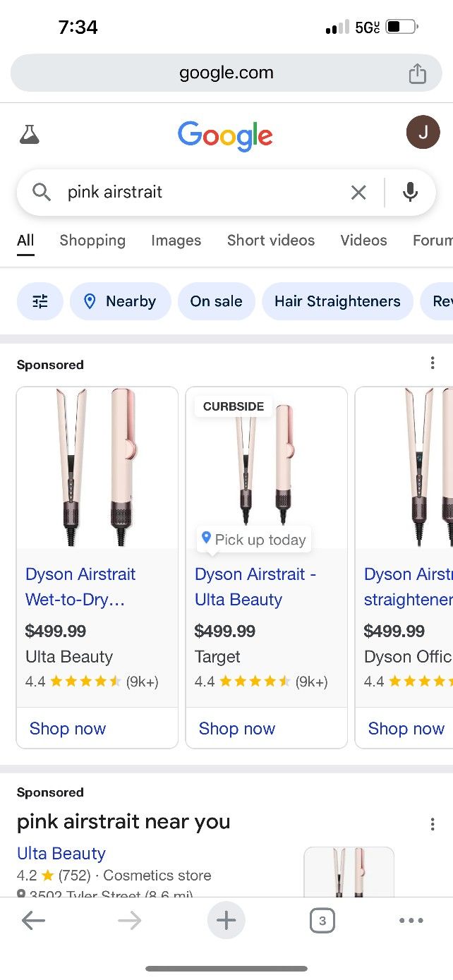Open the Ulta Beauty store link

(61, 854)
